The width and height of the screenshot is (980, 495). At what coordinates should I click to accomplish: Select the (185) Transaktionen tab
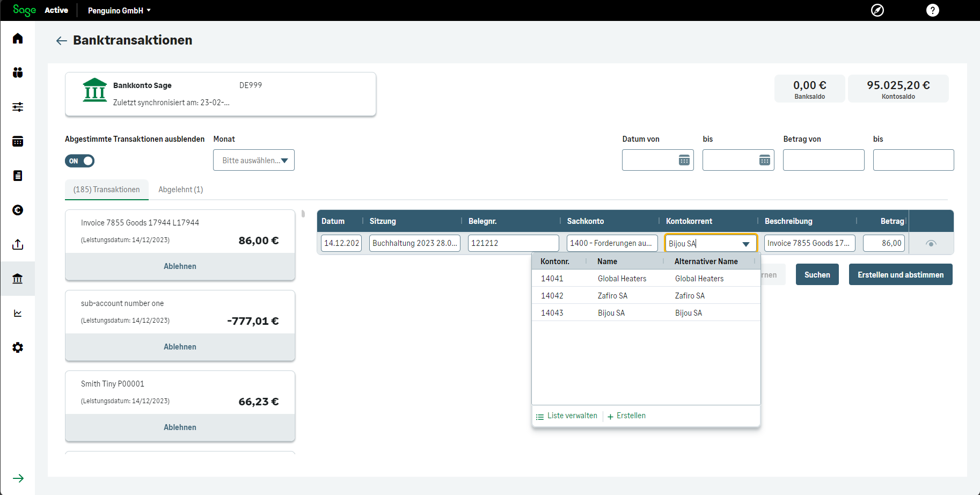point(106,190)
